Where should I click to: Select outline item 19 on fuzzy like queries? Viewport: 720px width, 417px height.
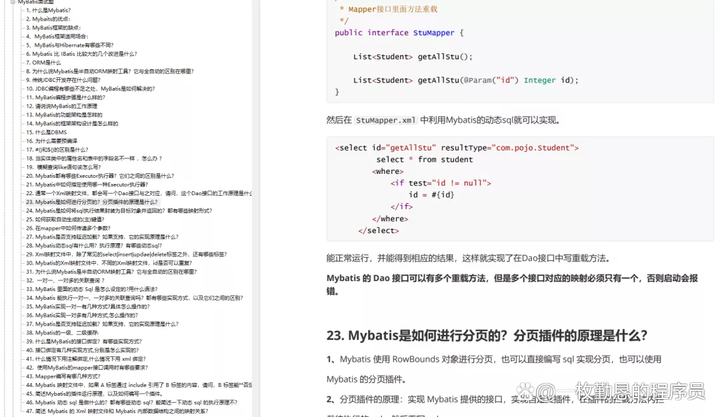63,167
